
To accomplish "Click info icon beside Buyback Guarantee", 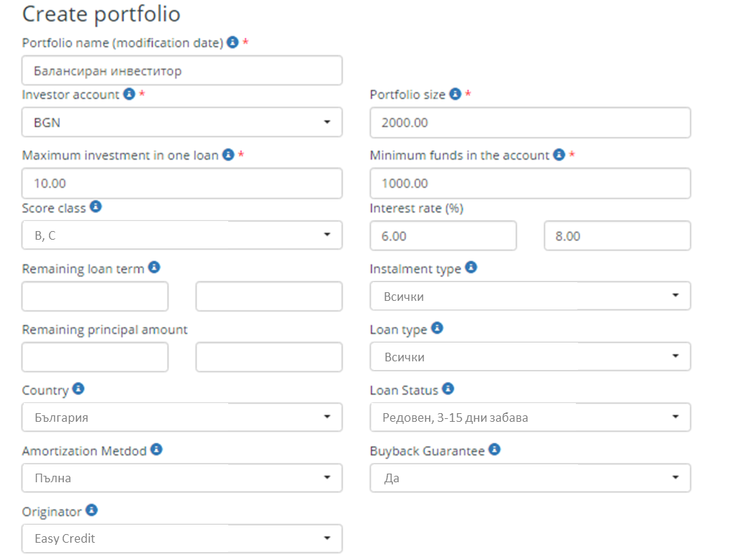I will [495, 450].
